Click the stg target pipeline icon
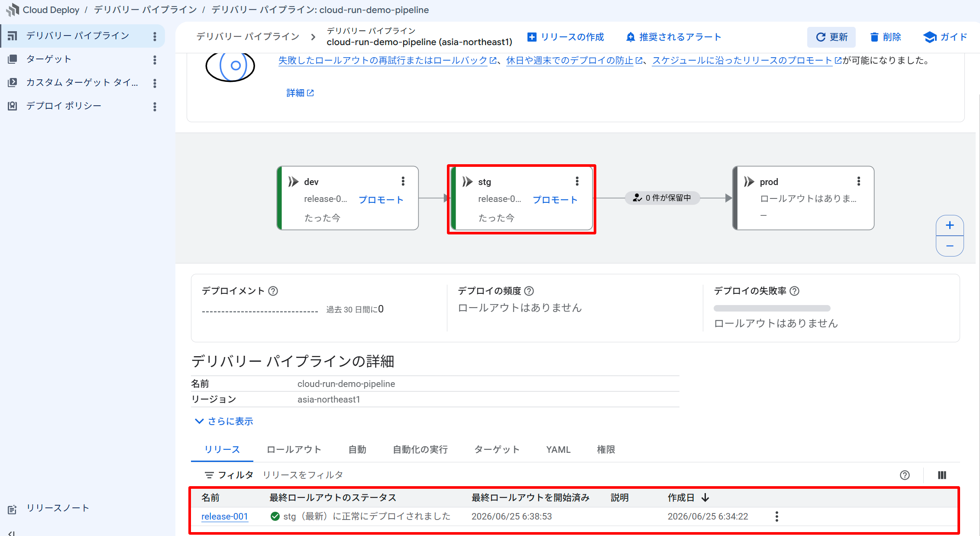This screenshot has height=536, width=980. [x=467, y=182]
